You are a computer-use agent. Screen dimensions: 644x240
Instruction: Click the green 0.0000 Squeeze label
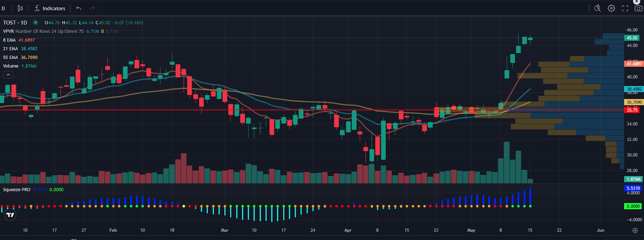(x=633, y=206)
